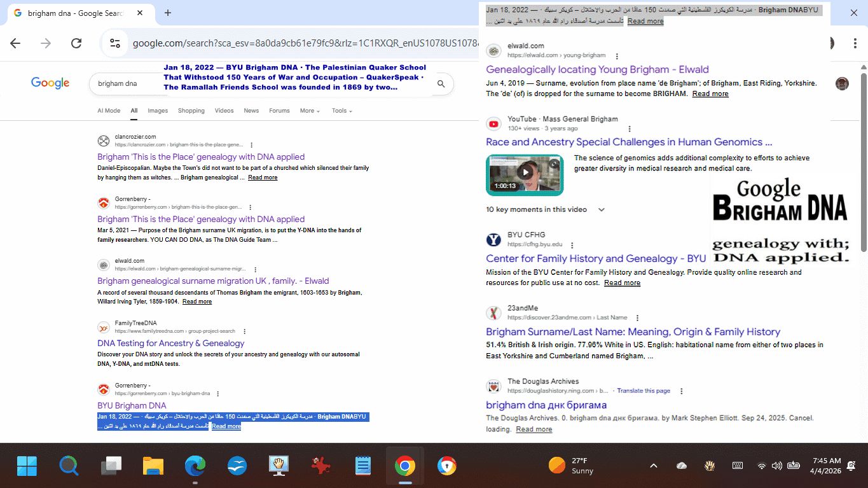Open the Tools dropdown under search bar
The width and height of the screenshot is (868, 488).
coord(341,111)
